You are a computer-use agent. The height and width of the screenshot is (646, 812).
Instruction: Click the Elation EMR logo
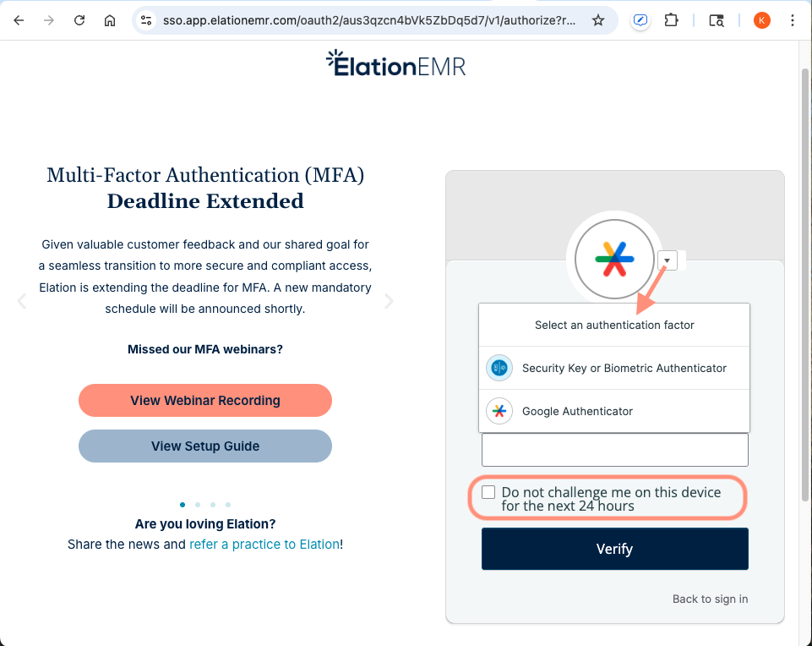point(395,64)
